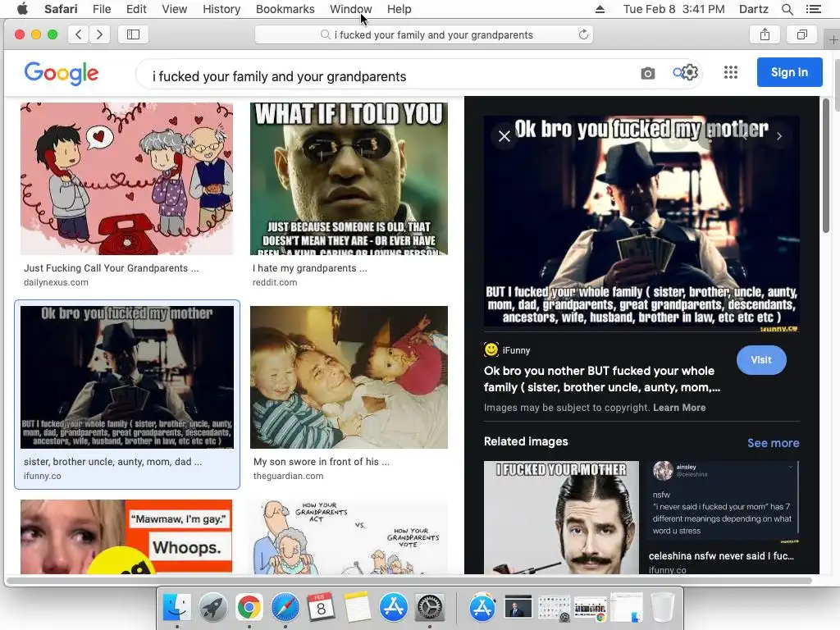Click the Google Sign in button

(x=789, y=72)
